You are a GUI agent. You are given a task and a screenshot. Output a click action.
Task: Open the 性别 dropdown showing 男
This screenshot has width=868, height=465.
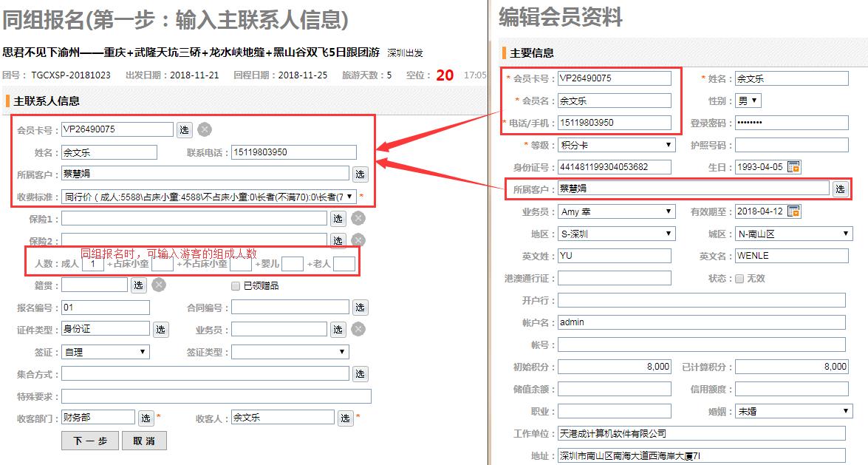point(748,101)
